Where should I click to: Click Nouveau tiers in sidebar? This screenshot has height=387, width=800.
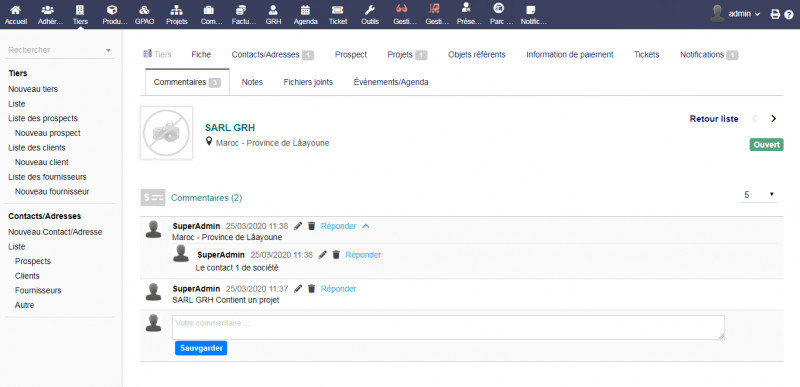[x=33, y=89]
